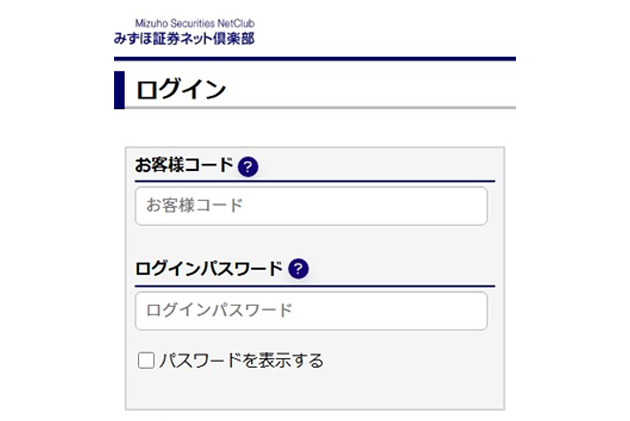Click the question mark after ログインパスワード

(x=298, y=269)
